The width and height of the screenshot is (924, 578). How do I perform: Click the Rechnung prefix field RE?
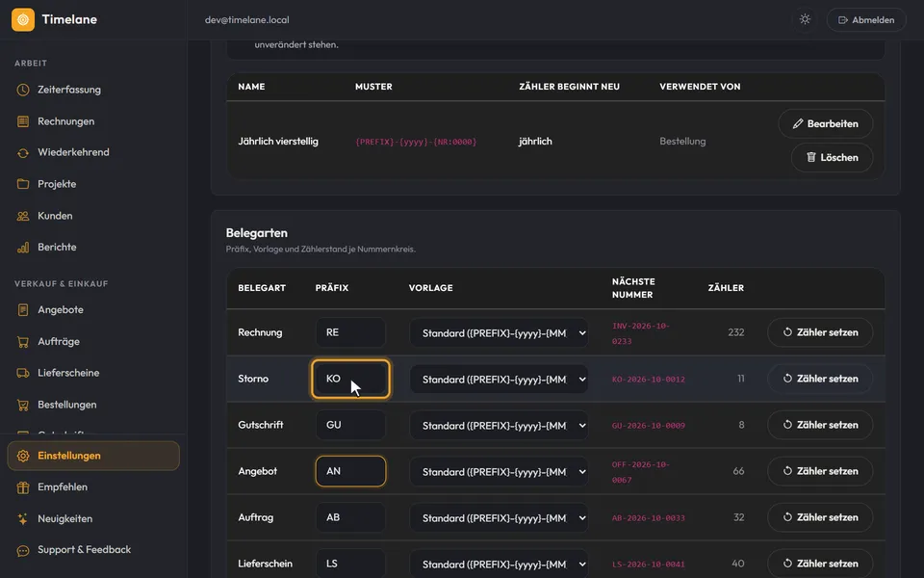click(350, 332)
